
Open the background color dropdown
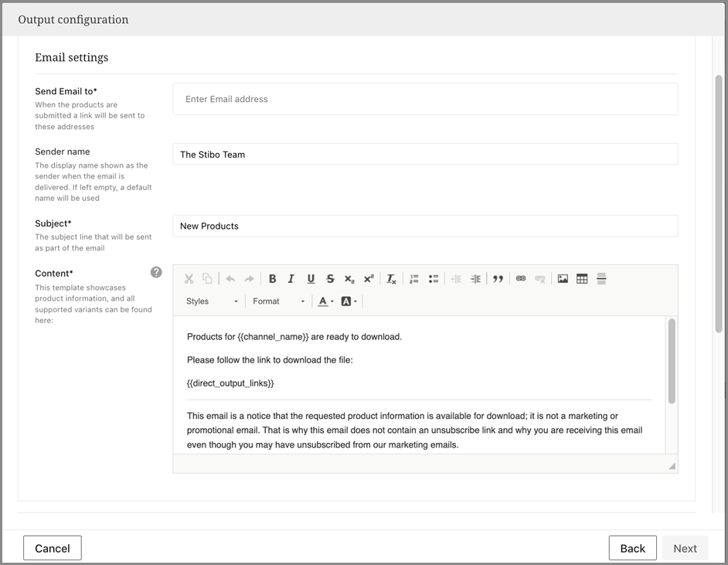tap(349, 301)
